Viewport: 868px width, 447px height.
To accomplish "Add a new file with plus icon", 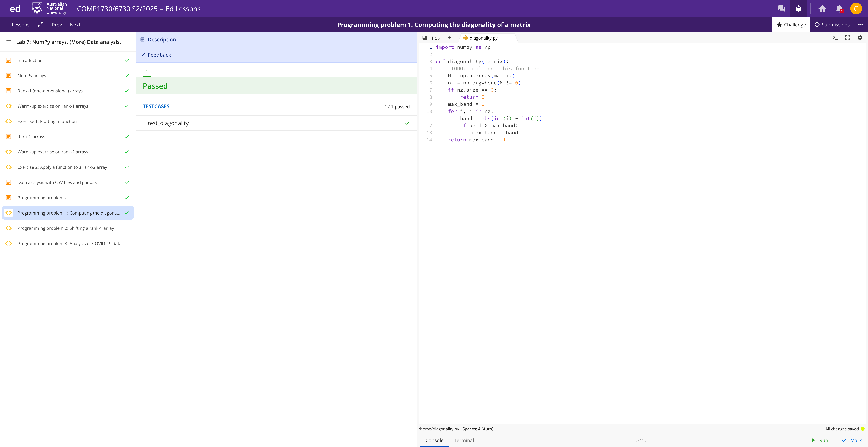I will 449,38.
